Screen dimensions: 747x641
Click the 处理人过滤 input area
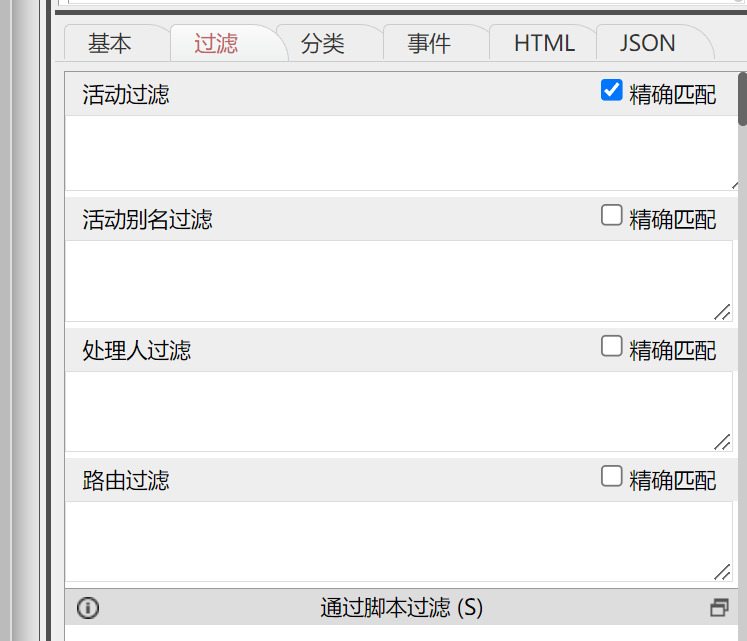click(x=398, y=411)
